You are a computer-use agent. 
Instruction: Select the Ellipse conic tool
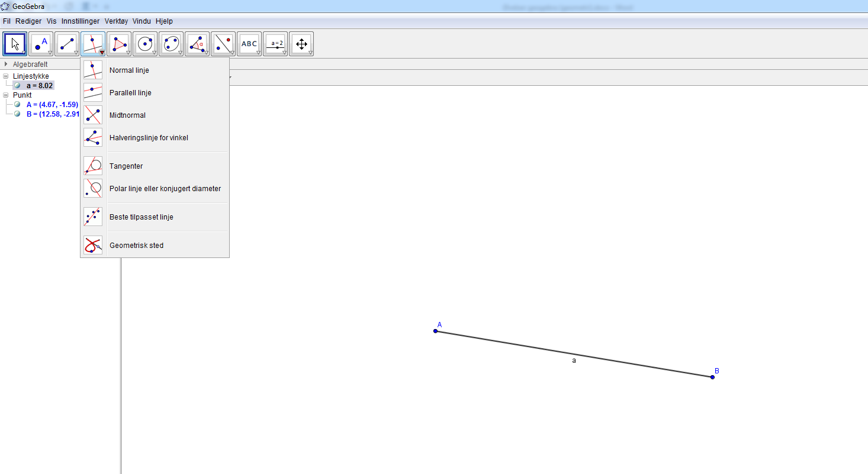pyautogui.click(x=171, y=44)
